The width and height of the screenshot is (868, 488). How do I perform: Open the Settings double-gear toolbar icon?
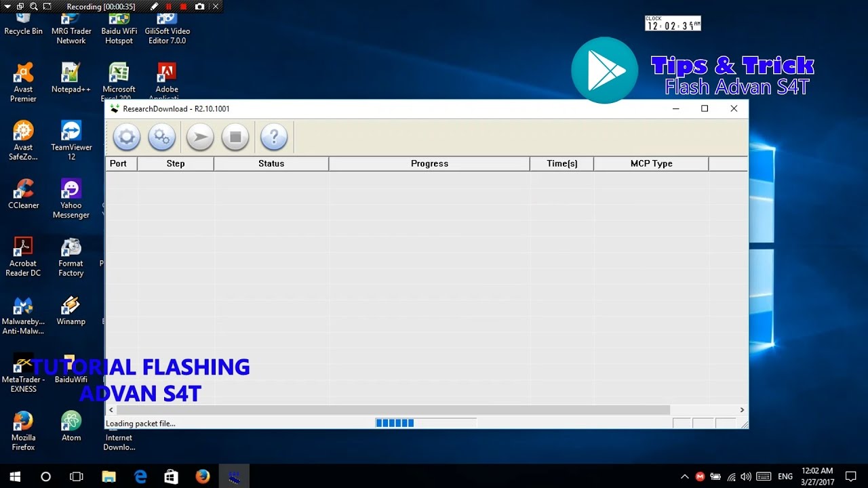162,138
